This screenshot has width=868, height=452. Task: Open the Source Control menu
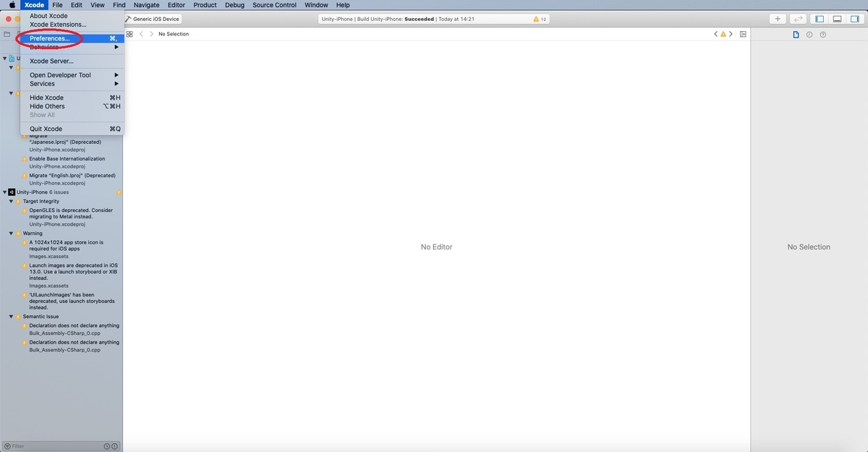tap(274, 5)
